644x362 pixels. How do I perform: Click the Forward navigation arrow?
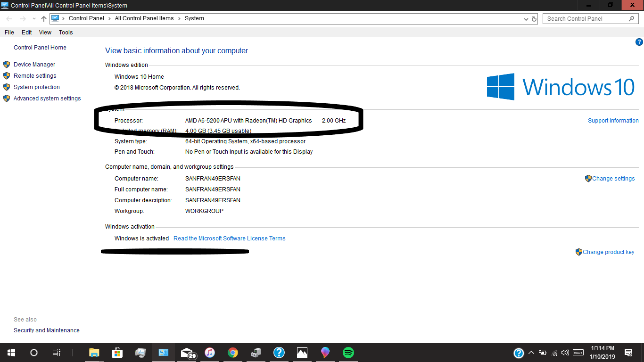(x=23, y=19)
